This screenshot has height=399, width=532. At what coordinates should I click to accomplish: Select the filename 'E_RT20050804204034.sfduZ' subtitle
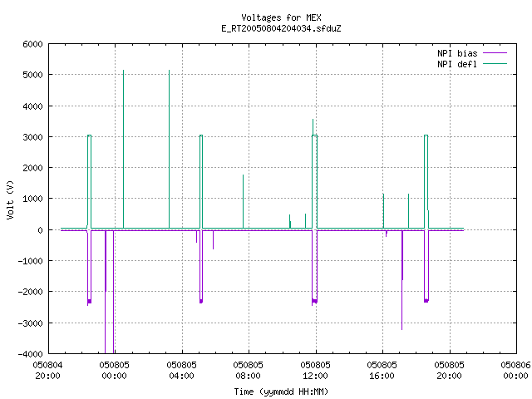pos(281,28)
